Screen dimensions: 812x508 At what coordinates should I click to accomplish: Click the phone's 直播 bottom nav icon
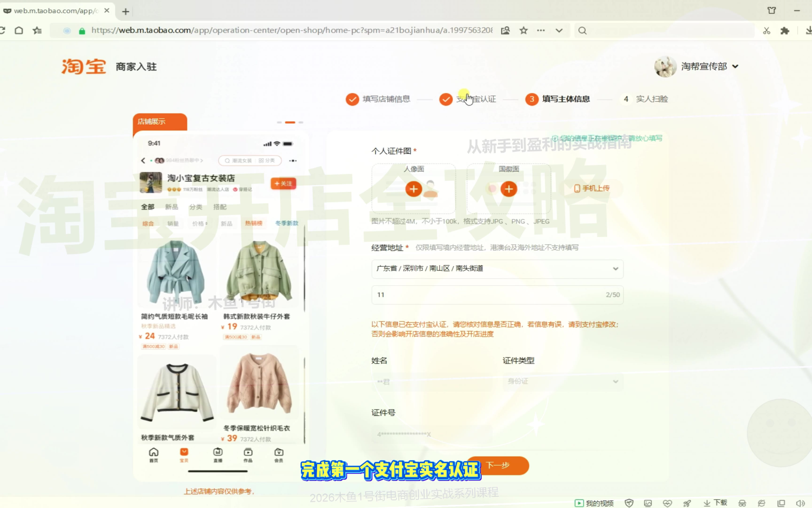218,454
